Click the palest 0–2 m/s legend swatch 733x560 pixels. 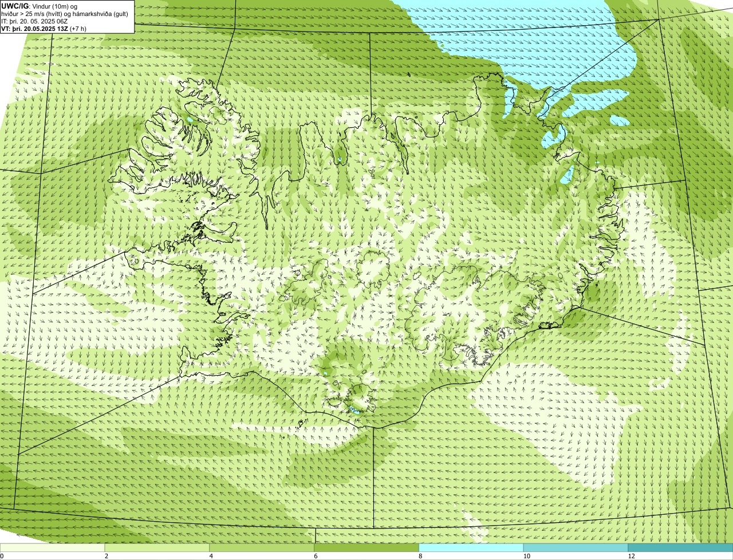tap(52, 547)
